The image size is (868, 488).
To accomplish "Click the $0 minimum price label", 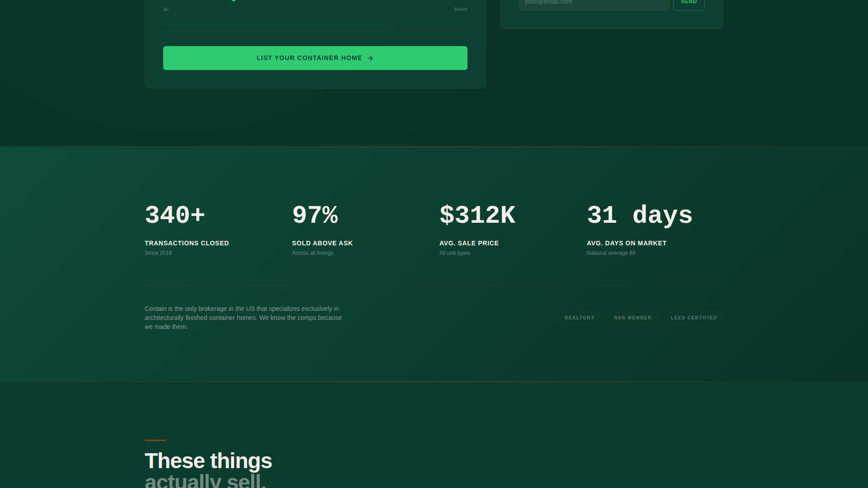I will pos(166,9).
